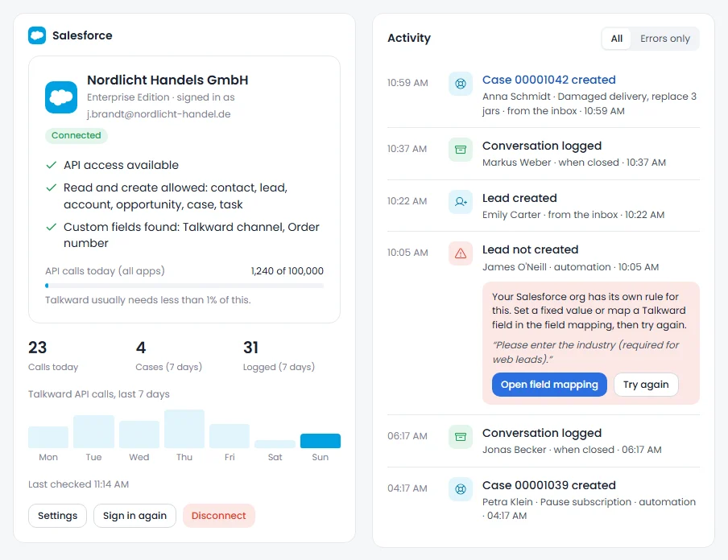Click the 23 Calls today stat

pyautogui.click(x=53, y=356)
